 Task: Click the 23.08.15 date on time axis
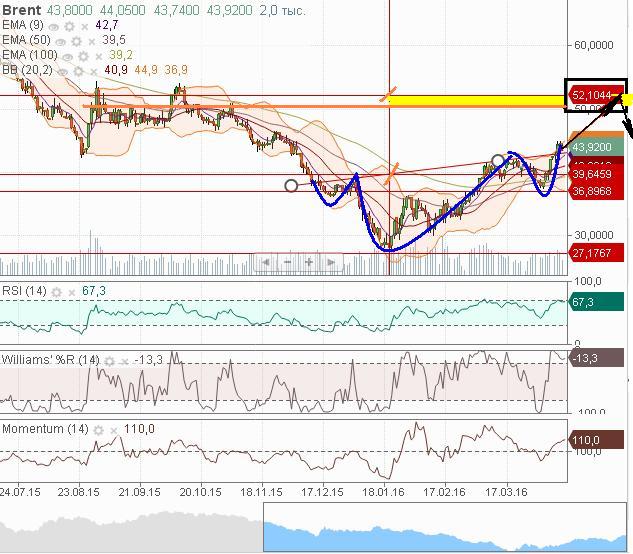click(x=78, y=492)
